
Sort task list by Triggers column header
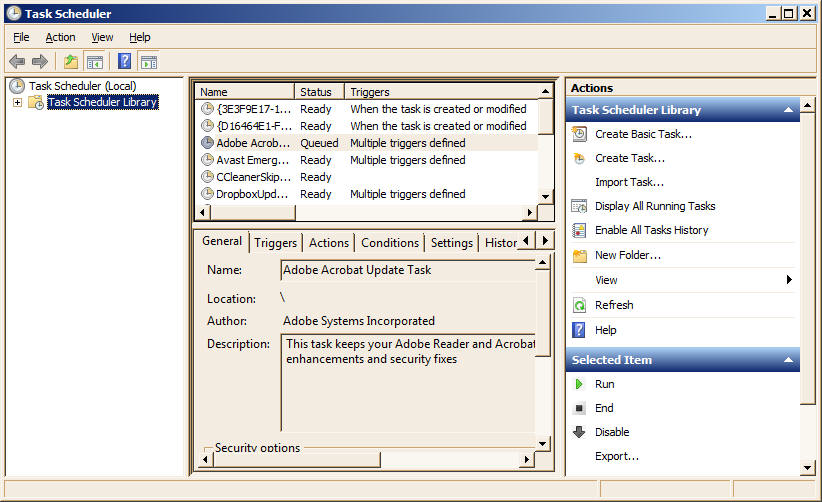click(x=441, y=92)
